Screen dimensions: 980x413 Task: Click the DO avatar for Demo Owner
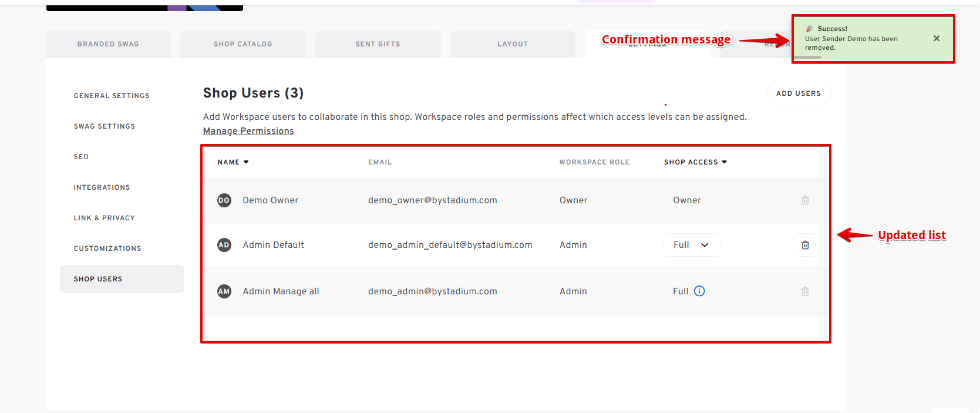click(x=224, y=200)
